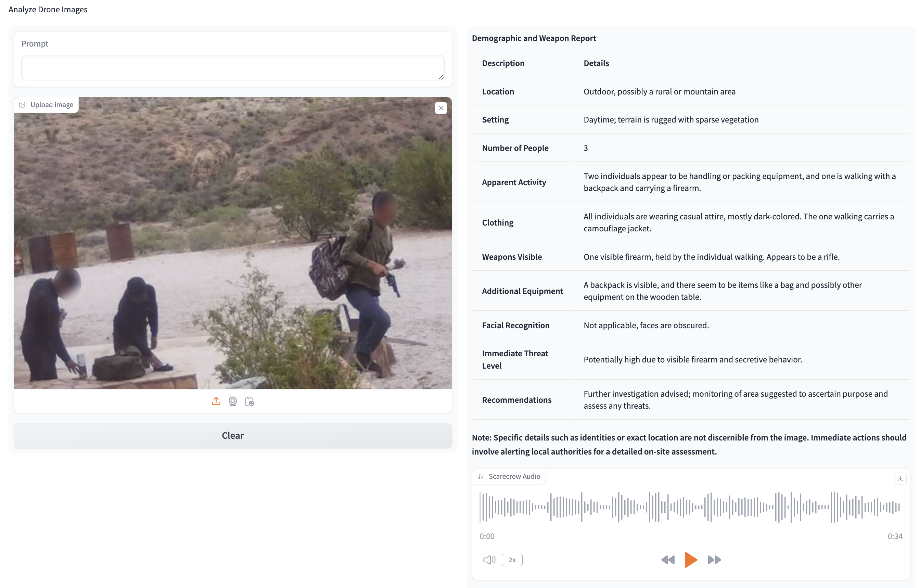This screenshot has width=920, height=588.
Task: Click the webcam capture icon
Action: point(233,401)
